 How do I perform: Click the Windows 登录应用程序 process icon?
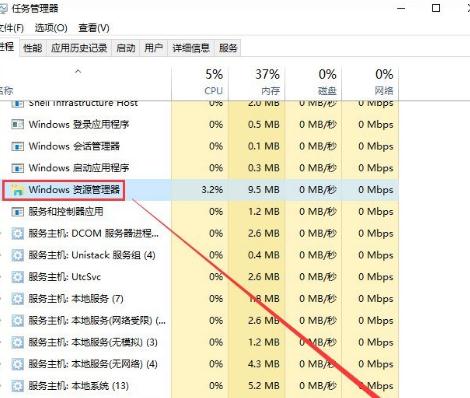(x=17, y=124)
